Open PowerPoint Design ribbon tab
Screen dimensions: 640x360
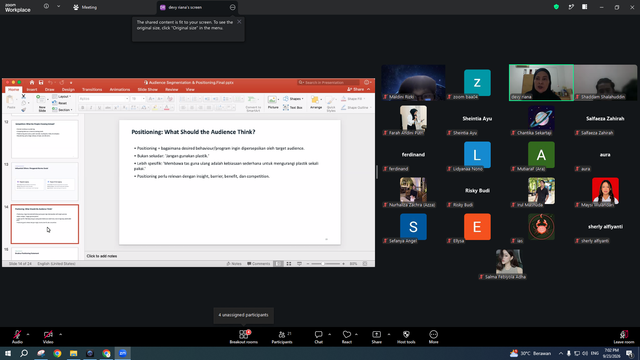point(68,89)
